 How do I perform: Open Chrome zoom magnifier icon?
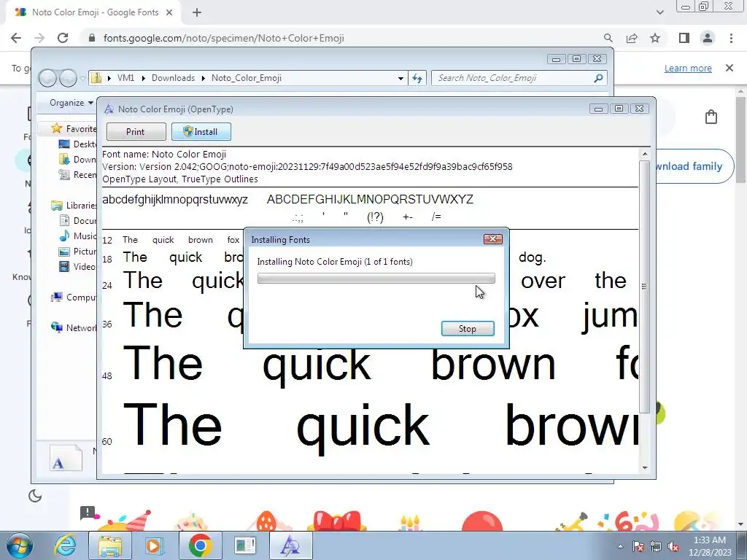point(608,38)
